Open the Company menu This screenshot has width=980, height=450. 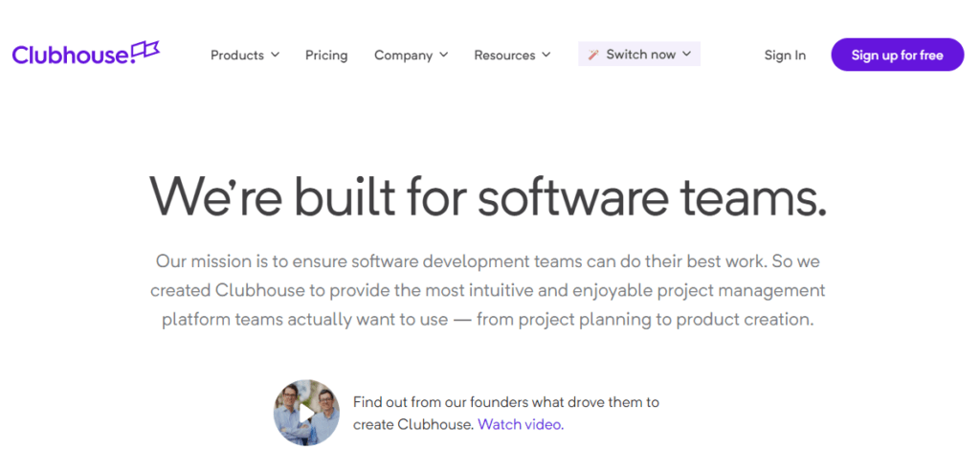coord(412,55)
